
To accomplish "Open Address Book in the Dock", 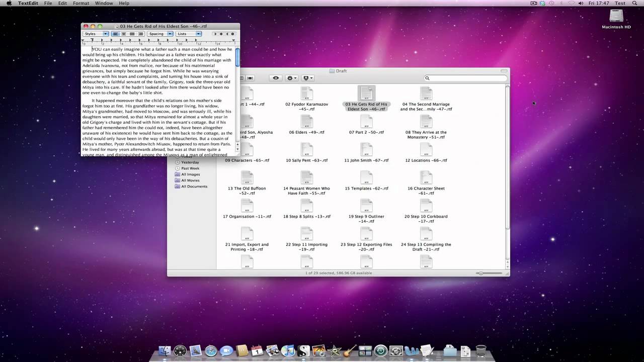I will pos(242,351).
